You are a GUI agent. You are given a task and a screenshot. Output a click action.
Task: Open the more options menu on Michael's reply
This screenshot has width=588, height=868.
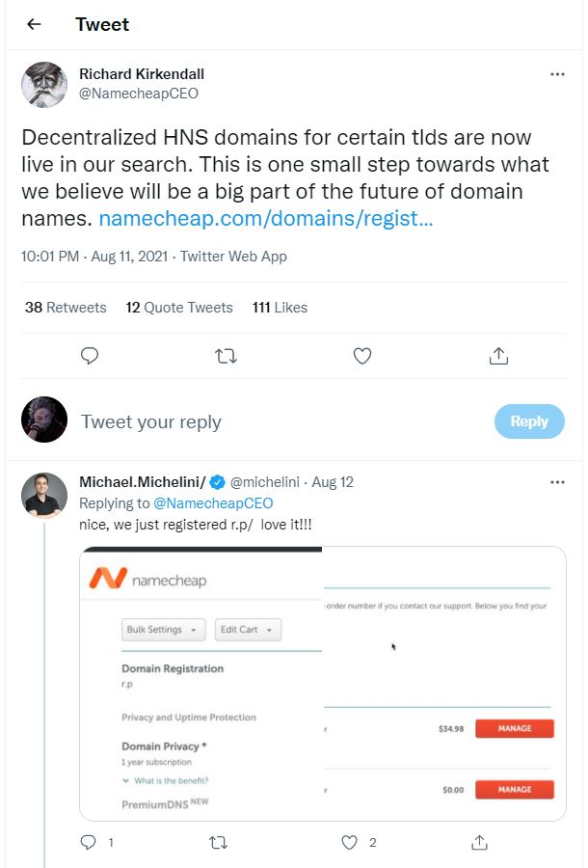pos(557,481)
